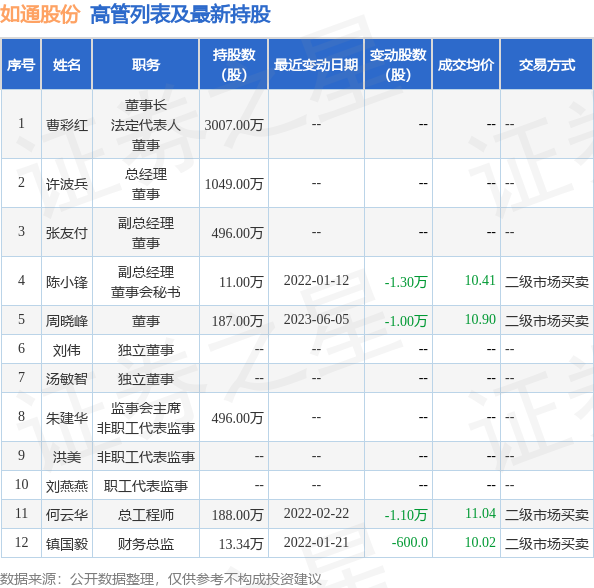Click 周晓峰's position 董事
Viewport: 594px width, 588px height.
pyautogui.click(x=146, y=321)
